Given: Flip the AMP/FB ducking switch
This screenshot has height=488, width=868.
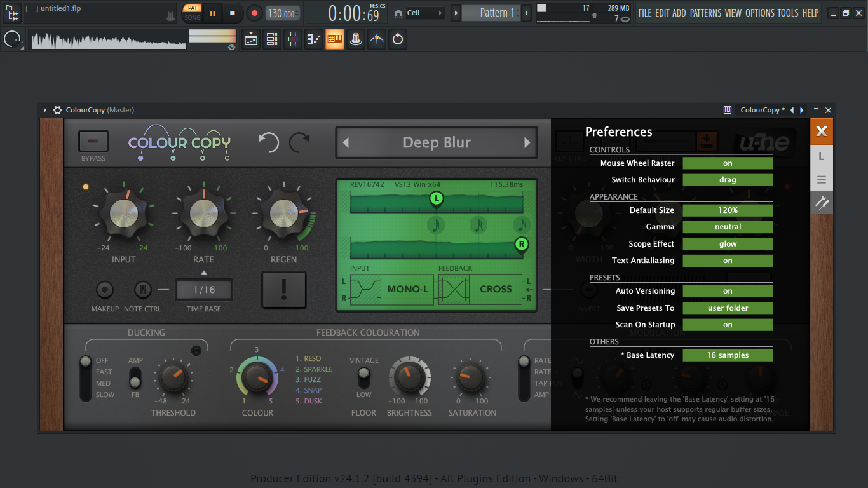Looking at the screenshot, I should tap(135, 377).
